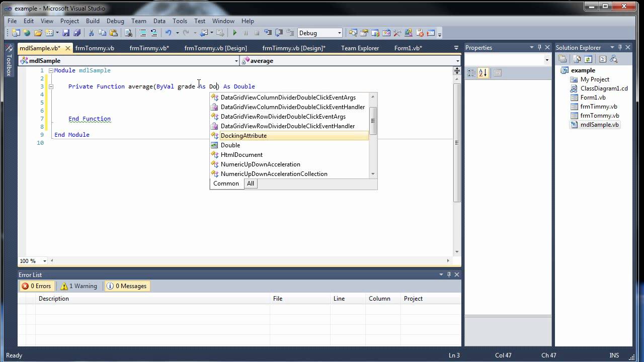
Task: Click the Property Pages icon in Properties
Action: pyautogui.click(x=498, y=73)
